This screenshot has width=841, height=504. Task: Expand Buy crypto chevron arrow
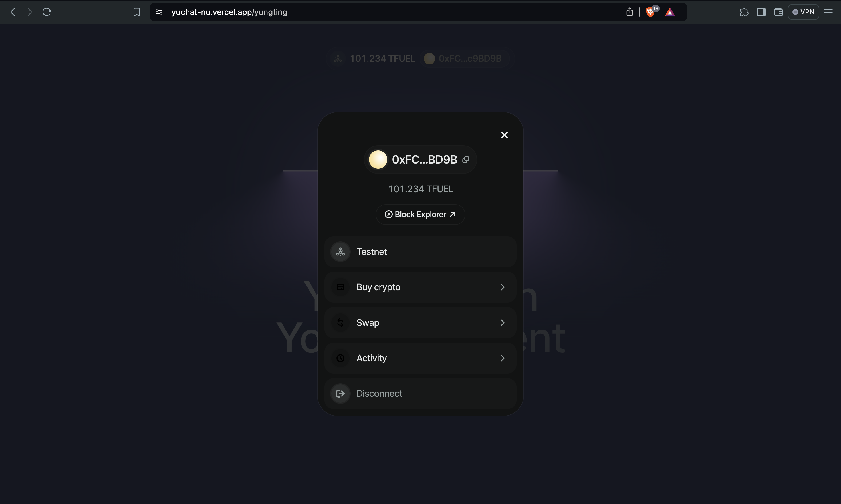(x=502, y=287)
